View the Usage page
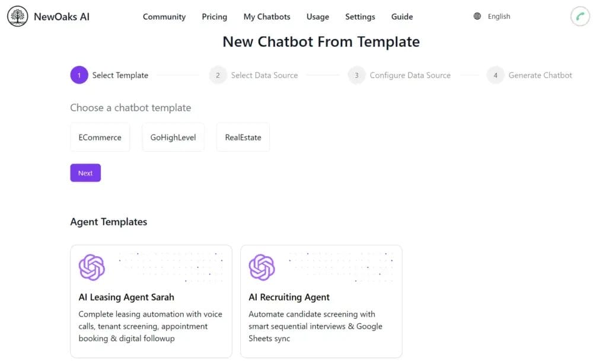Viewport: 593px width, 364px height. tap(318, 17)
